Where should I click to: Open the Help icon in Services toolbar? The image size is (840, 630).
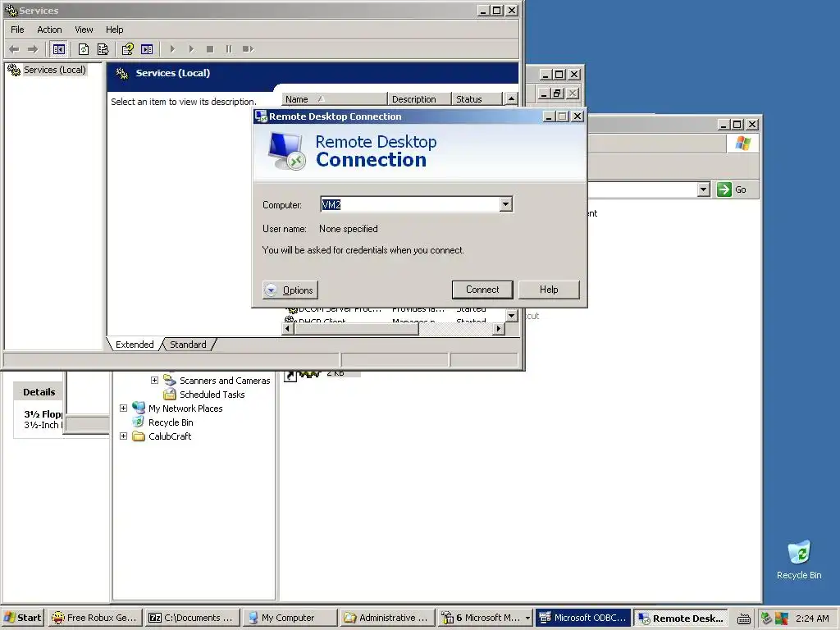point(127,49)
